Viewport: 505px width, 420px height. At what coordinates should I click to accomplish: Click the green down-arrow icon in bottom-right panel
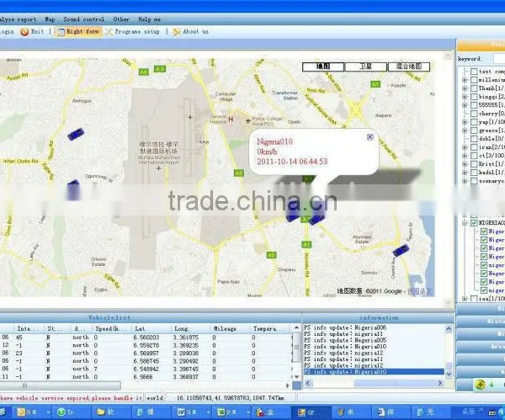coord(492,385)
